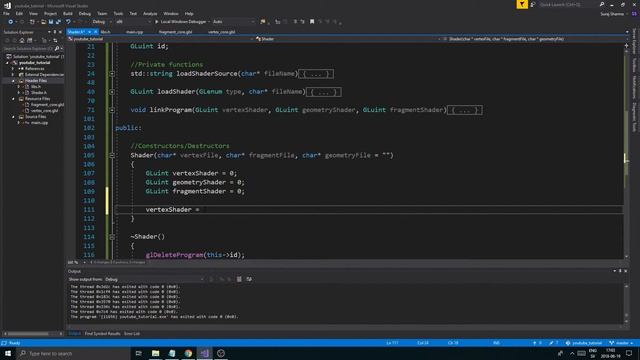
Task: Open the File menu
Action: [x=6, y=13]
